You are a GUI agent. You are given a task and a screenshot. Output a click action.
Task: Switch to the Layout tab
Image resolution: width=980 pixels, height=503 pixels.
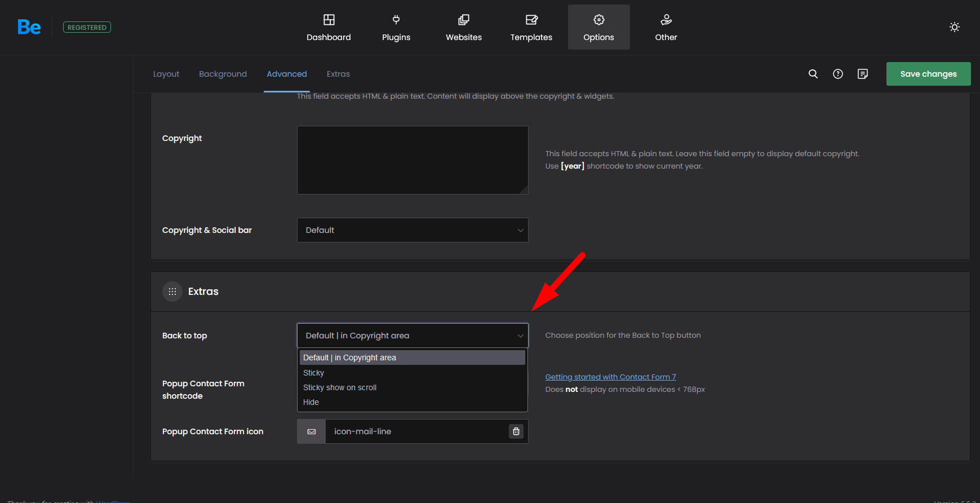tap(166, 74)
